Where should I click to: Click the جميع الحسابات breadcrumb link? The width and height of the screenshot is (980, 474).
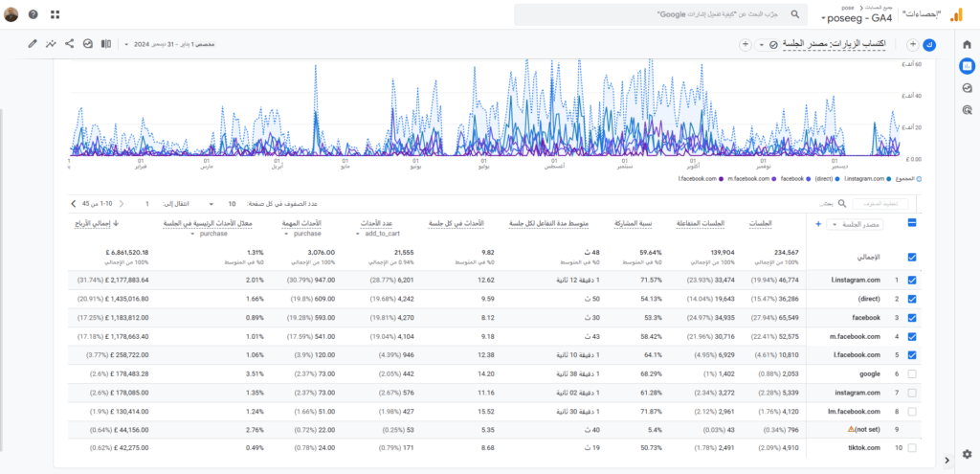880,7
